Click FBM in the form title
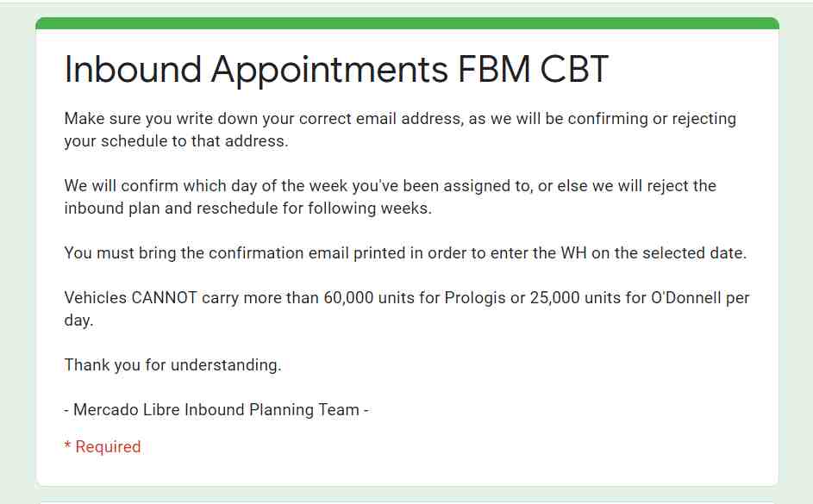813x504 pixels. click(x=494, y=70)
